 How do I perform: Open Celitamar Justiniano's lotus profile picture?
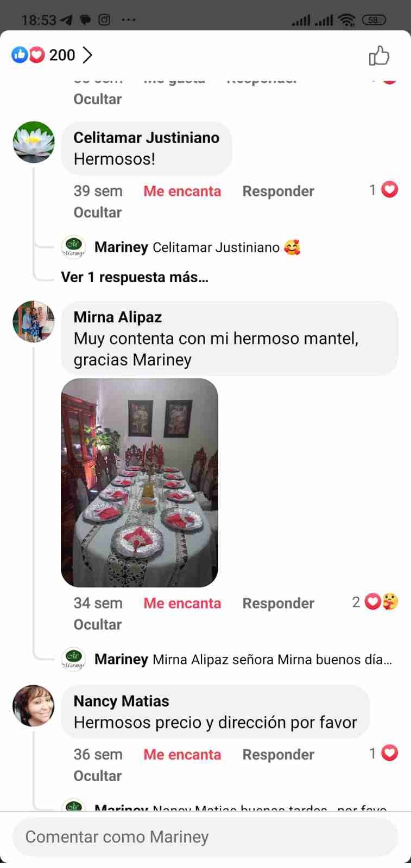tap(34, 142)
